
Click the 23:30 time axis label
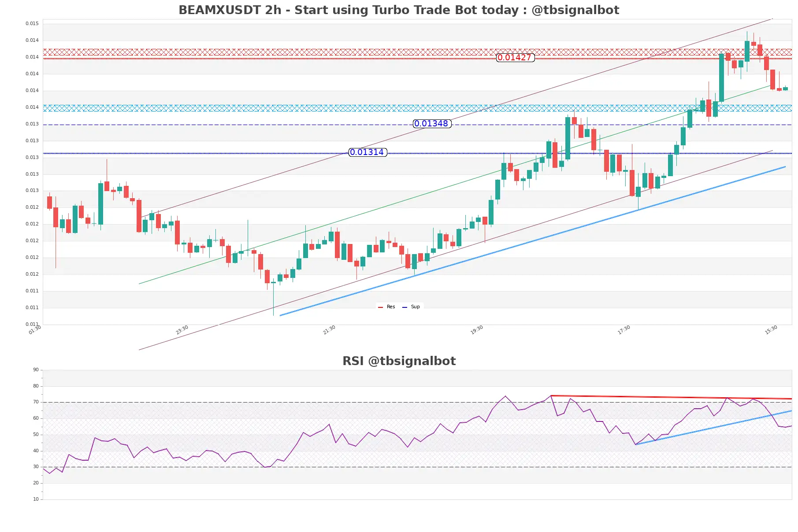pos(182,330)
